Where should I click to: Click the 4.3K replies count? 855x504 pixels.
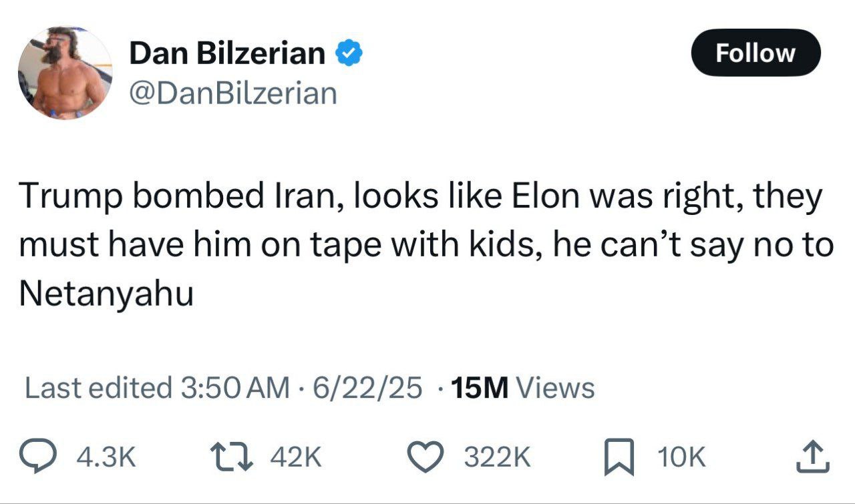point(107,458)
